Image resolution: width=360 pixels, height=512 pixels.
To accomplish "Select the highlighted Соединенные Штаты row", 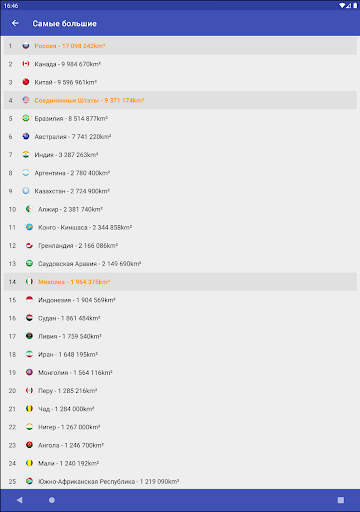I will pyautogui.click(x=180, y=100).
